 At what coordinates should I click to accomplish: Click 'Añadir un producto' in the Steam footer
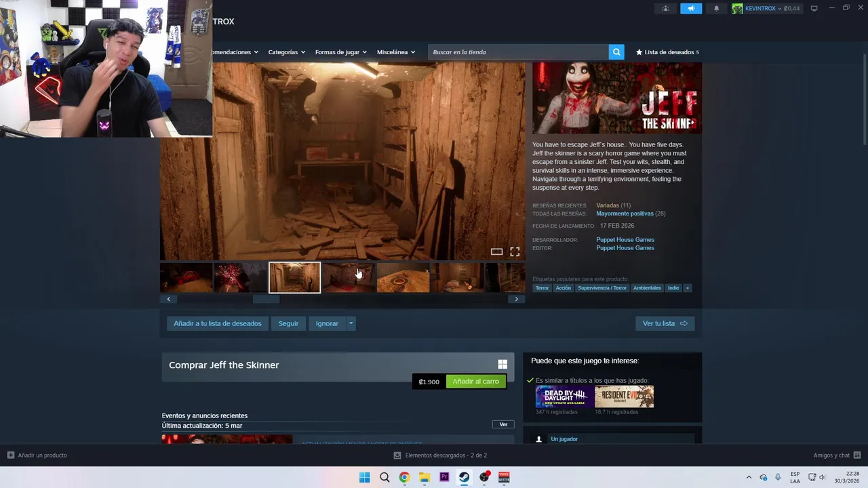tap(37, 455)
